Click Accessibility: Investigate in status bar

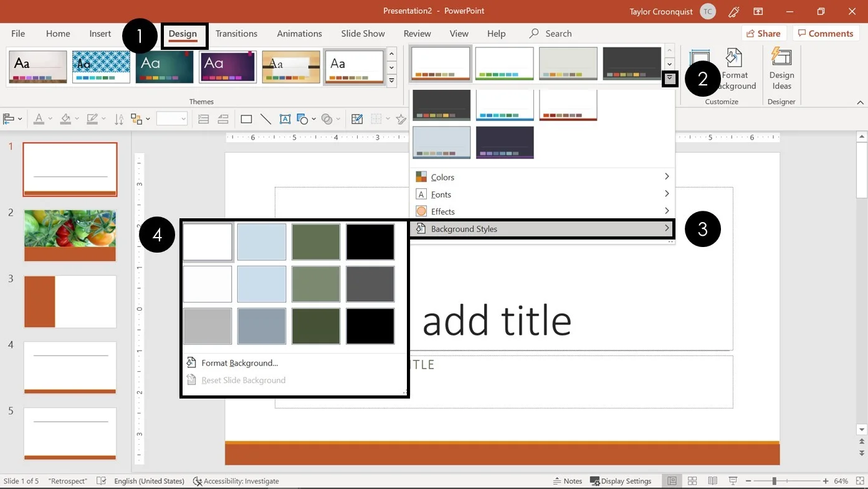[x=236, y=481]
